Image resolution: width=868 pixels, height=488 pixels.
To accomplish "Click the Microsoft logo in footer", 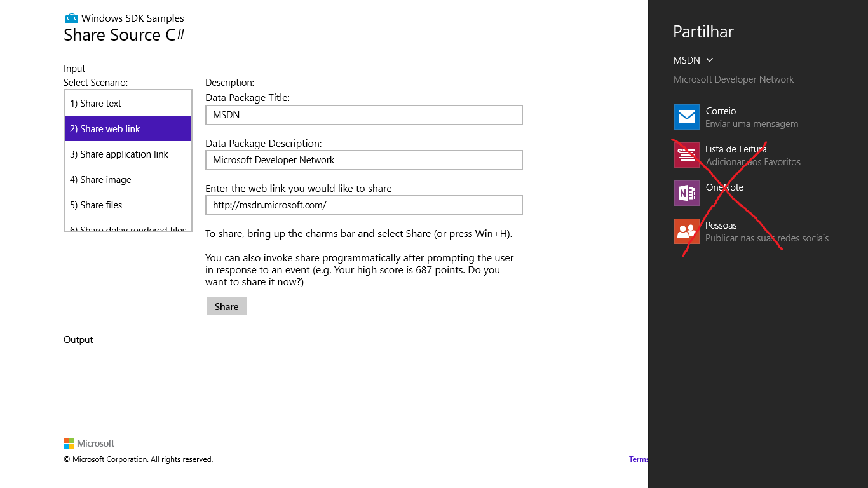I will (89, 443).
